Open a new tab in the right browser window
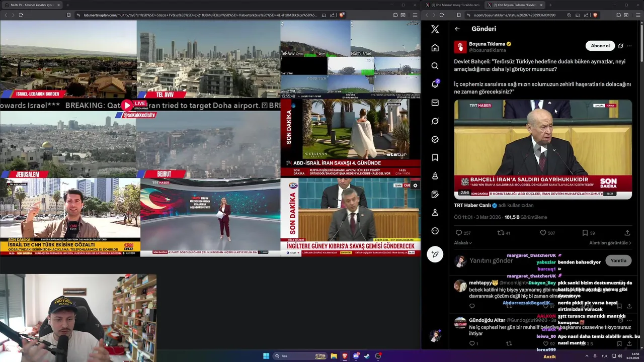644x362 pixels. [550, 5]
